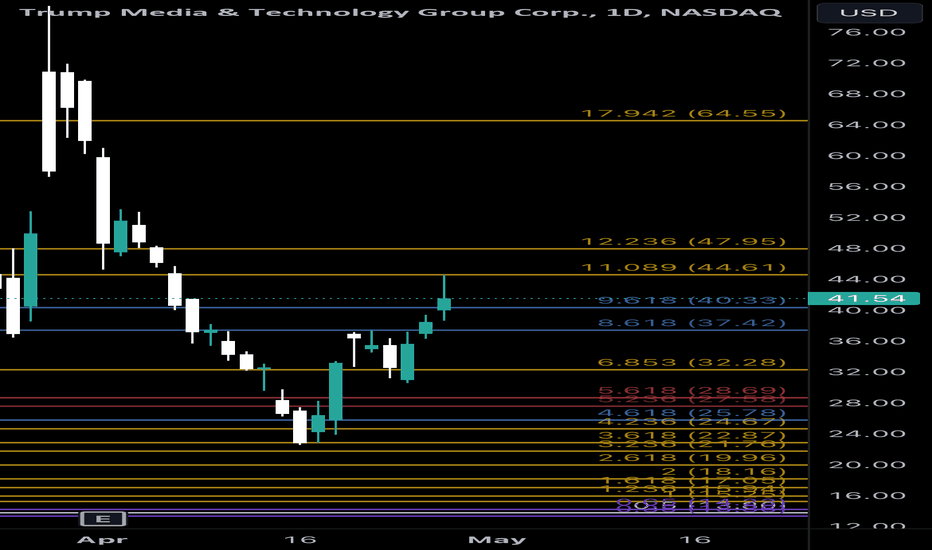Click the 76.00 price axis label
Image resolution: width=932 pixels, height=550 pixels.
pos(867,32)
